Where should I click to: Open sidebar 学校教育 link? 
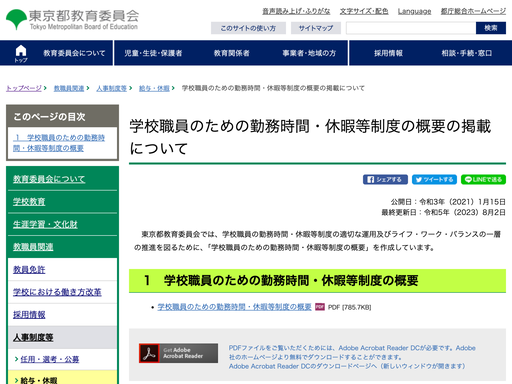coord(29,202)
